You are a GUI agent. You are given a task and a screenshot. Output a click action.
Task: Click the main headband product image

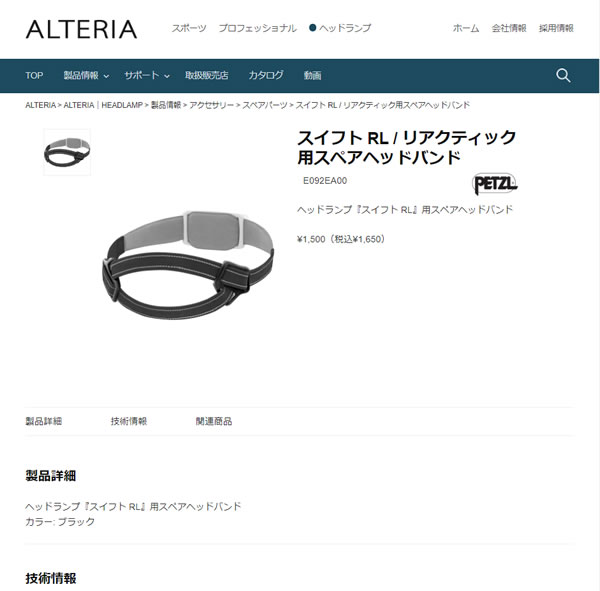click(188, 266)
